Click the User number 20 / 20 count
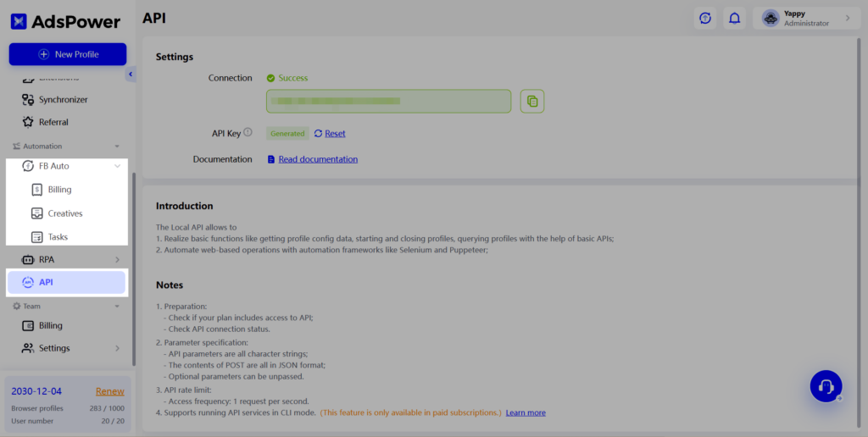868x437 pixels. tap(112, 421)
